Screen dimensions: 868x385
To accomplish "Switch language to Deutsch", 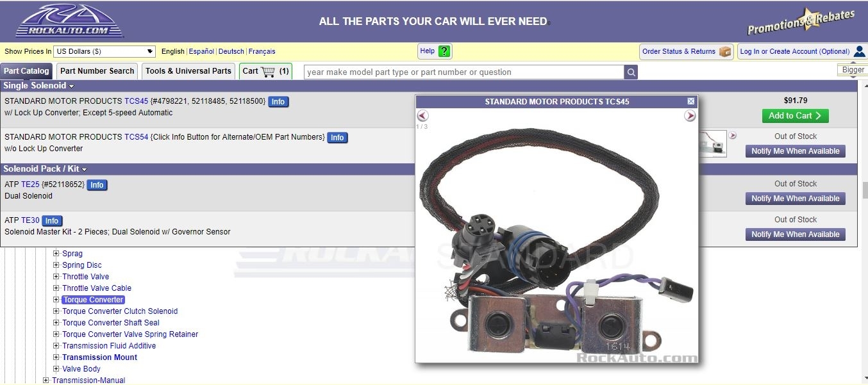I will (x=231, y=51).
